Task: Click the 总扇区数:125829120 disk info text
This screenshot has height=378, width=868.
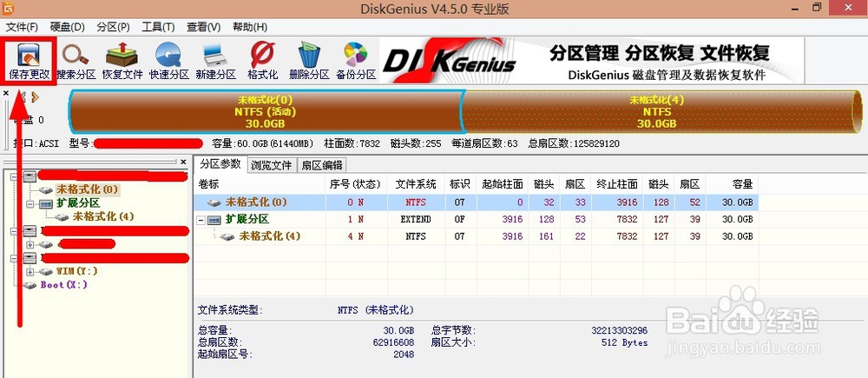Action: point(574,144)
